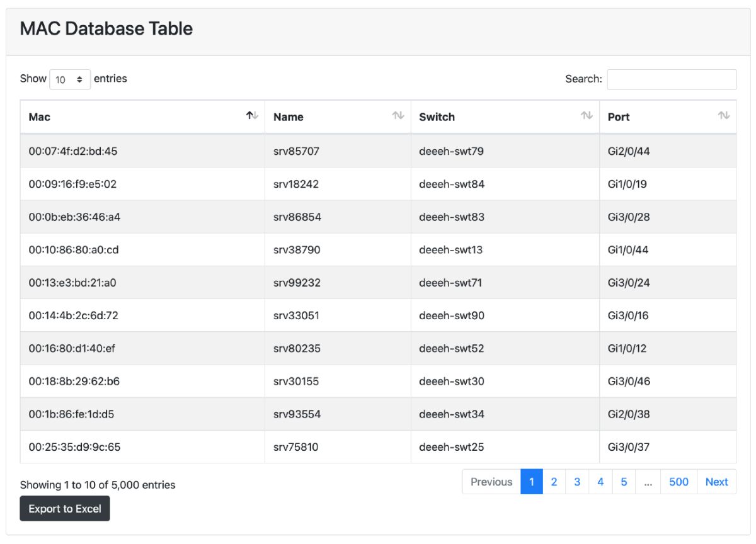Open the Show entries count dropdown
The image size is (756, 544).
[x=70, y=79]
